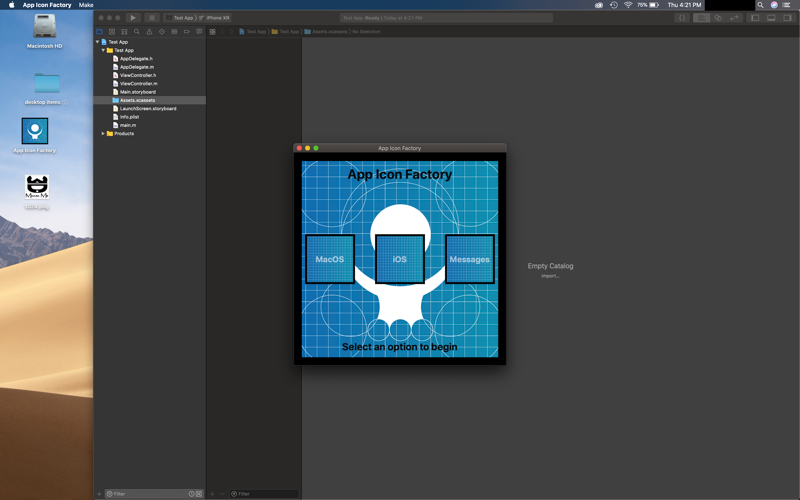Open Notification Center menu bar icon
The image size is (800, 500).
pos(787,5)
